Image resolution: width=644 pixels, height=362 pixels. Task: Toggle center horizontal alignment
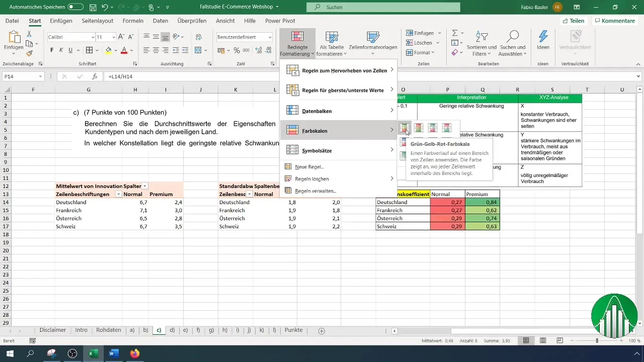coord(156,50)
